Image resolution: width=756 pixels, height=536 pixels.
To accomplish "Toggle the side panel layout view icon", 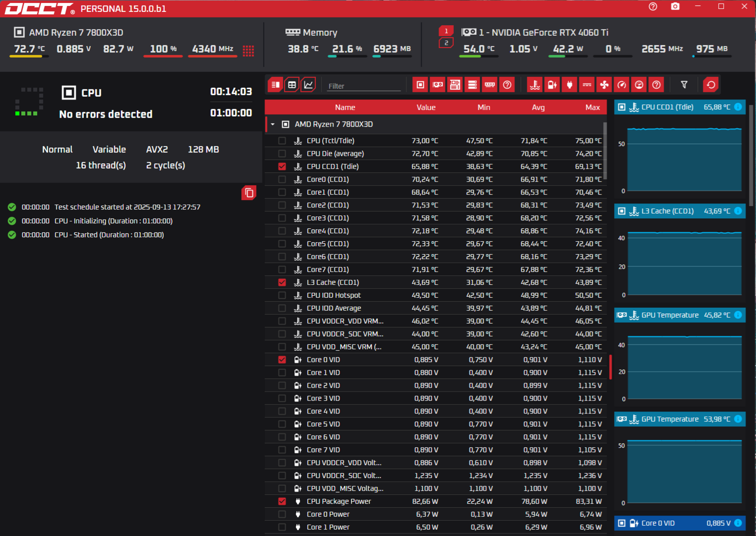I will point(275,85).
